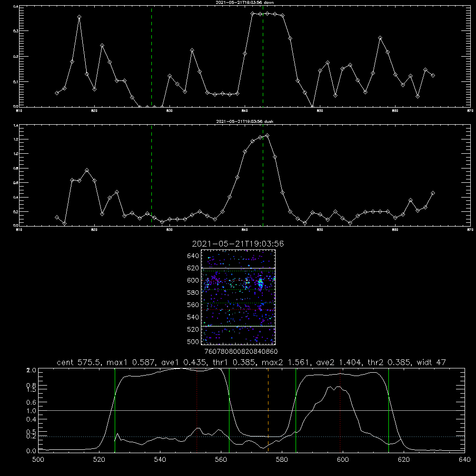This screenshot has width=476, height=476.
Task: Open the colored heatmap image
Action: (x=238, y=297)
